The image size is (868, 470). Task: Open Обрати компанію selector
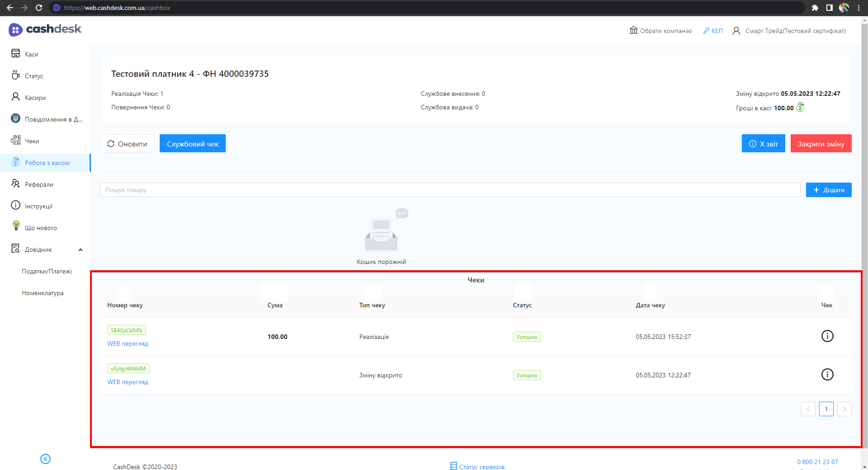coord(660,31)
